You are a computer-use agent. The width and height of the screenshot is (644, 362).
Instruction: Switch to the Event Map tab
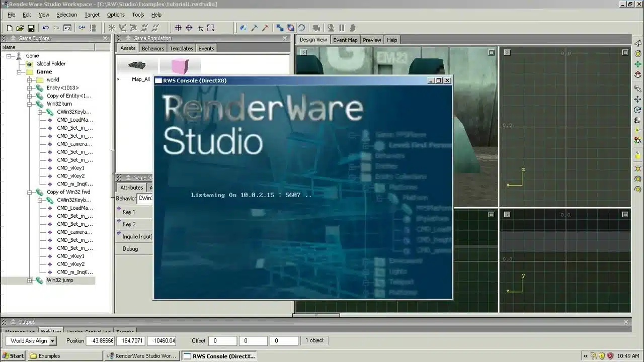click(345, 40)
